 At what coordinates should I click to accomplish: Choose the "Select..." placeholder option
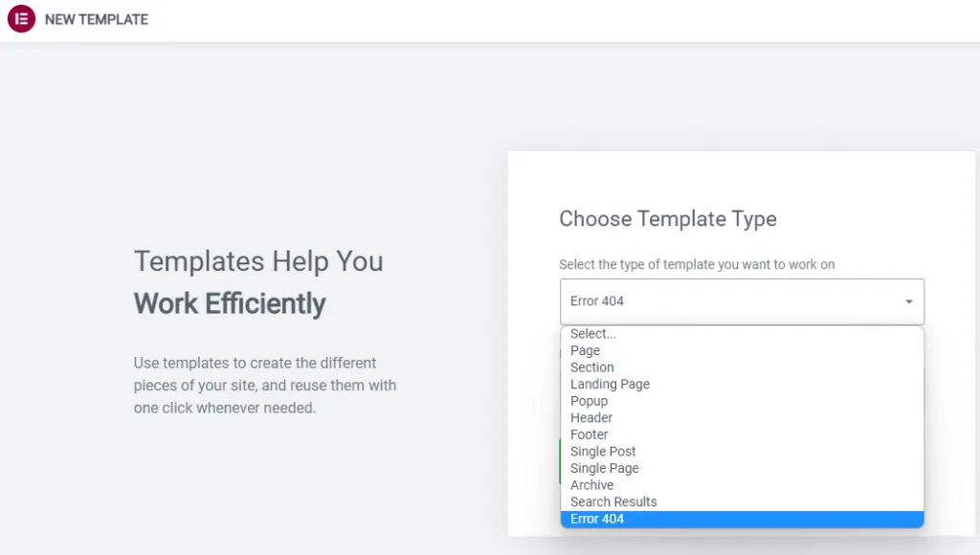[593, 334]
